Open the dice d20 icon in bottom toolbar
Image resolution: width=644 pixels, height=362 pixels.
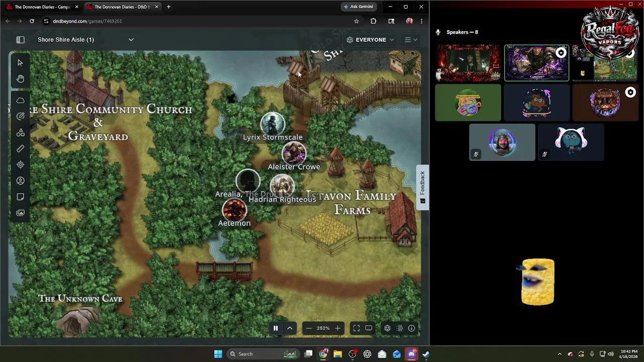coord(387,328)
